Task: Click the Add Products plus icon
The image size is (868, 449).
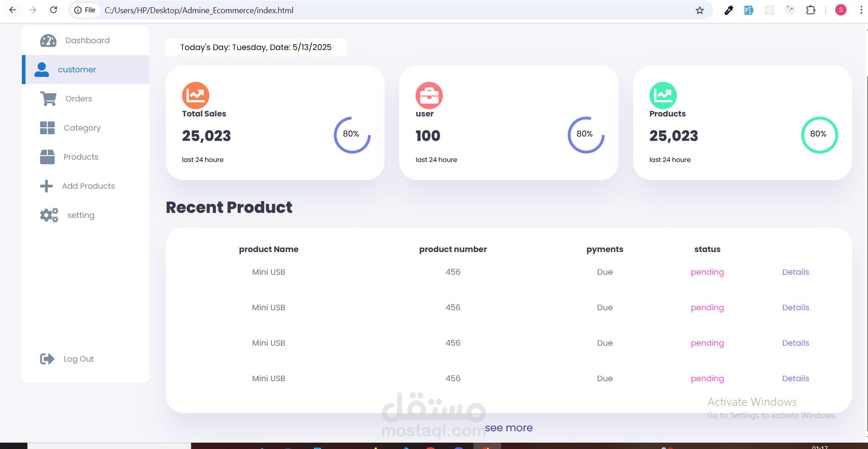Action: tap(46, 186)
